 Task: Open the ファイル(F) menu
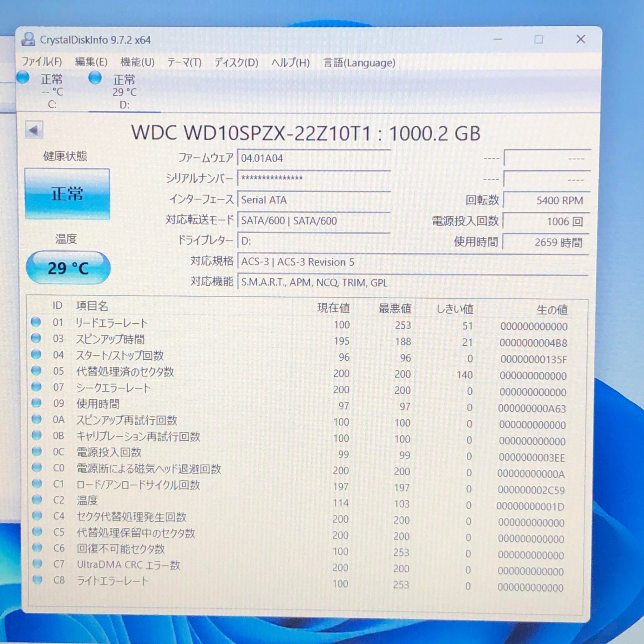point(42,62)
